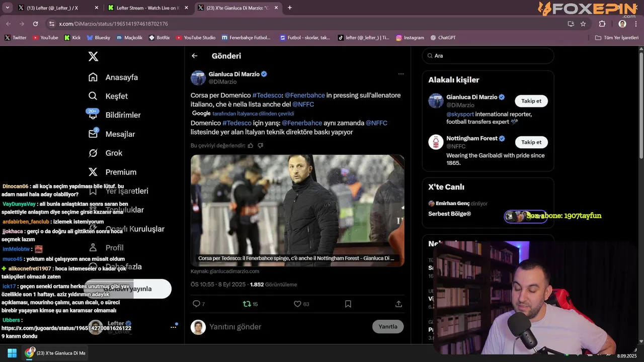Open Chrome profile avatar
This screenshot has height=362, width=644.
click(x=622, y=24)
